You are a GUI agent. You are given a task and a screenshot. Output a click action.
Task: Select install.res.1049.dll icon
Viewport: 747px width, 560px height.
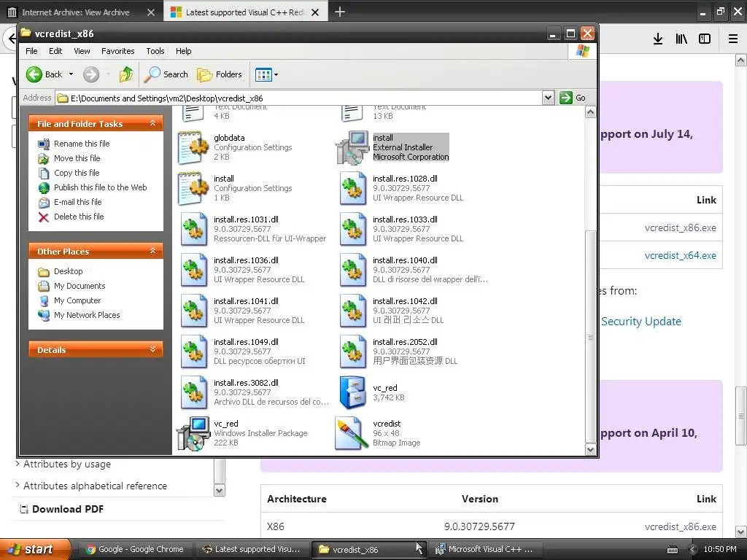(193, 352)
